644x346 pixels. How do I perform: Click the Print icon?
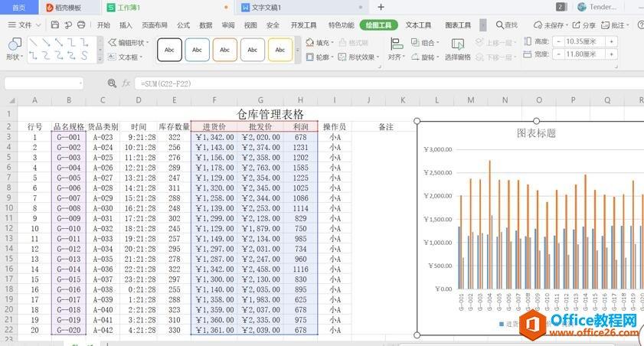point(81,25)
